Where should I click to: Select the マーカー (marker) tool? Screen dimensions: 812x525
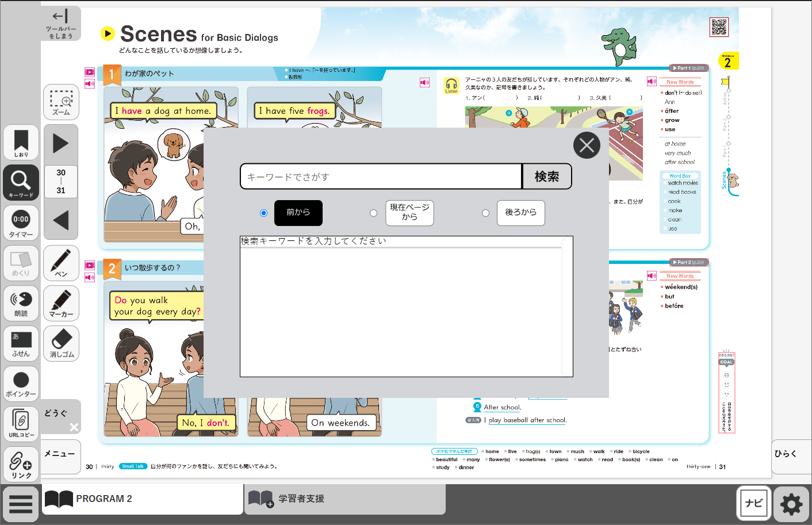click(x=61, y=303)
